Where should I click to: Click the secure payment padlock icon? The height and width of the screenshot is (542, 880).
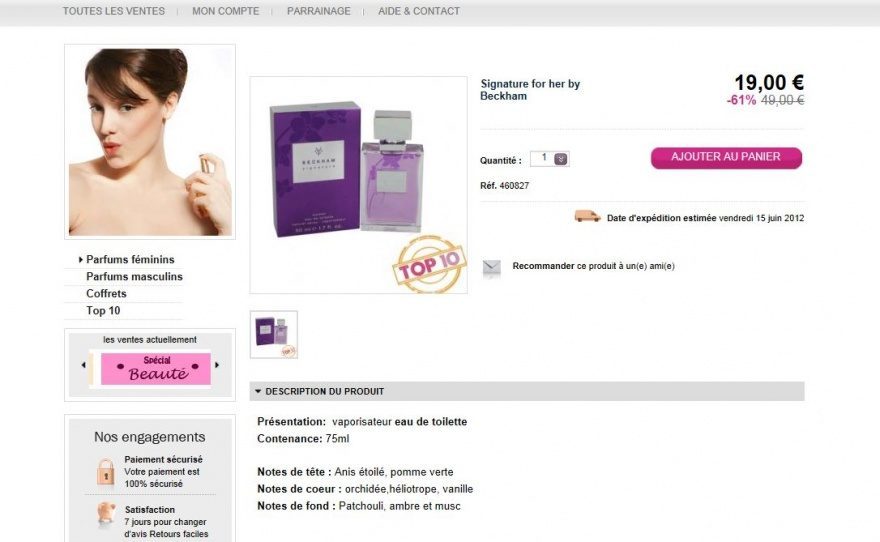coord(106,472)
